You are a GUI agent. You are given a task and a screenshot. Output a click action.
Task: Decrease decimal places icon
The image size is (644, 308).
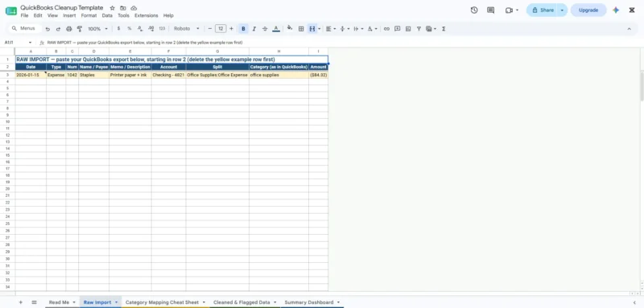pos(140,29)
